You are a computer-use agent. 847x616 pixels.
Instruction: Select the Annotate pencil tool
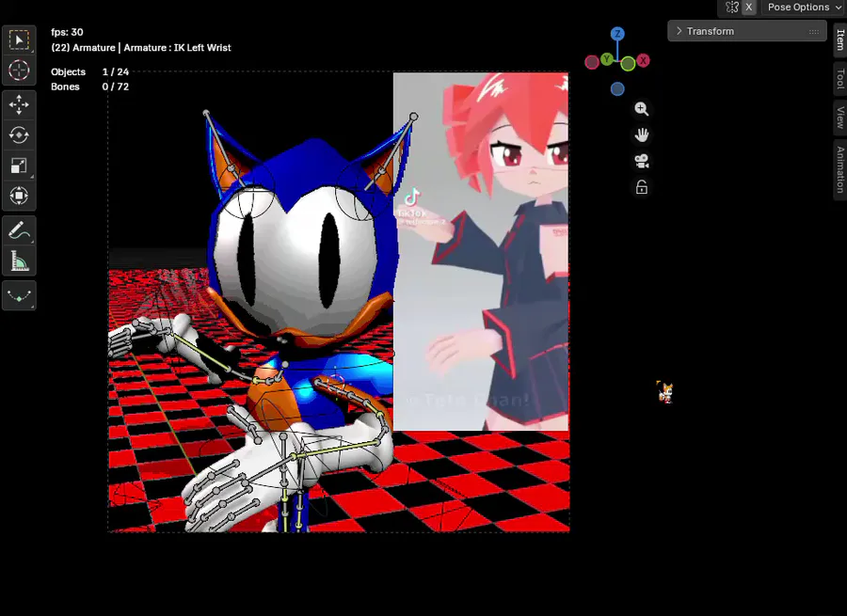point(19,230)
